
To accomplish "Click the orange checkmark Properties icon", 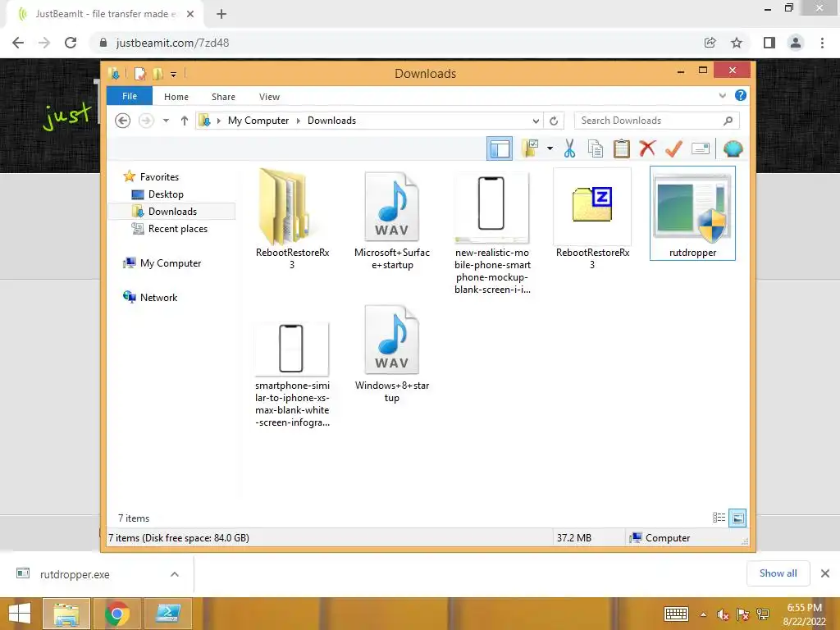I will 673,148.
